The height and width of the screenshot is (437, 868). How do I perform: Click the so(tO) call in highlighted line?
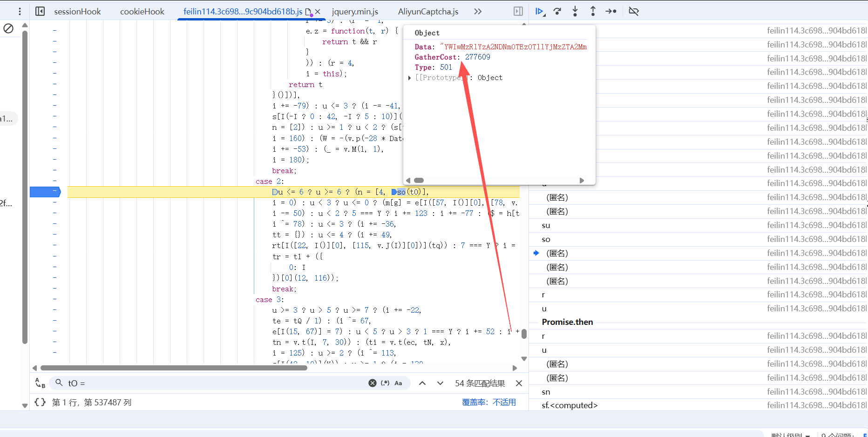point(409,192)
